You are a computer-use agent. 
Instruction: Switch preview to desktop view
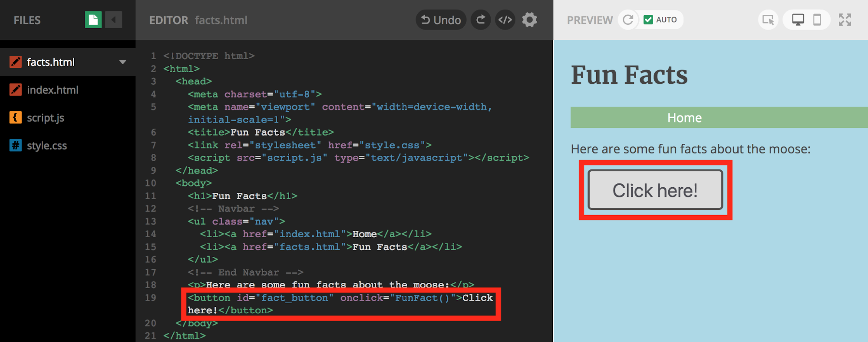pos(798,20)
